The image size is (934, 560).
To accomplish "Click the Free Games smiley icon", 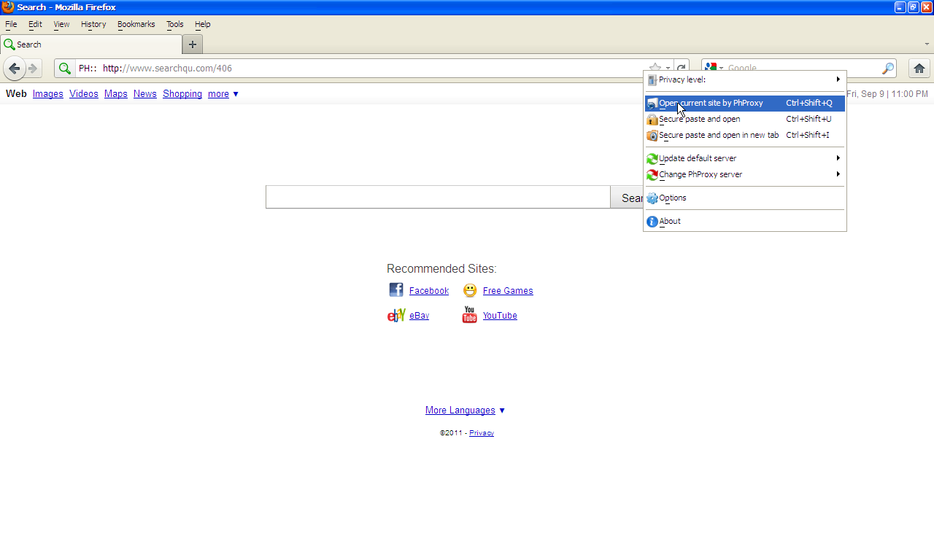I will (470, 290).
